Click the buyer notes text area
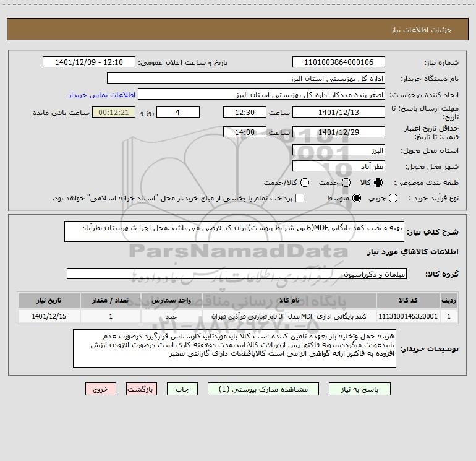The width and height of the screenshot is (476, 461). pyautogui.click(x=235, y=348)
